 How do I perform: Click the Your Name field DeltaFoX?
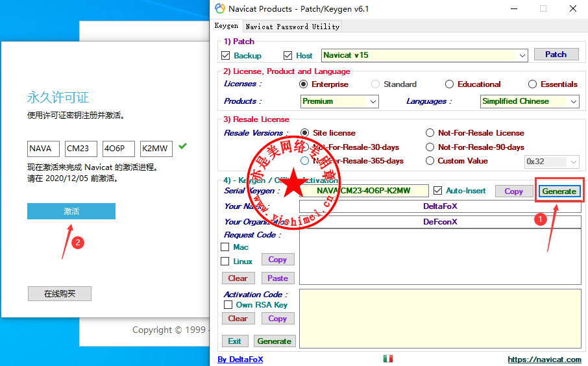[x=440, y=206]
